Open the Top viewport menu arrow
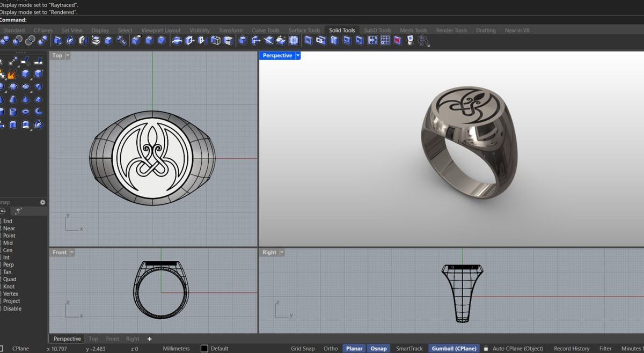The image size is (644, 353). pos(68,55)
